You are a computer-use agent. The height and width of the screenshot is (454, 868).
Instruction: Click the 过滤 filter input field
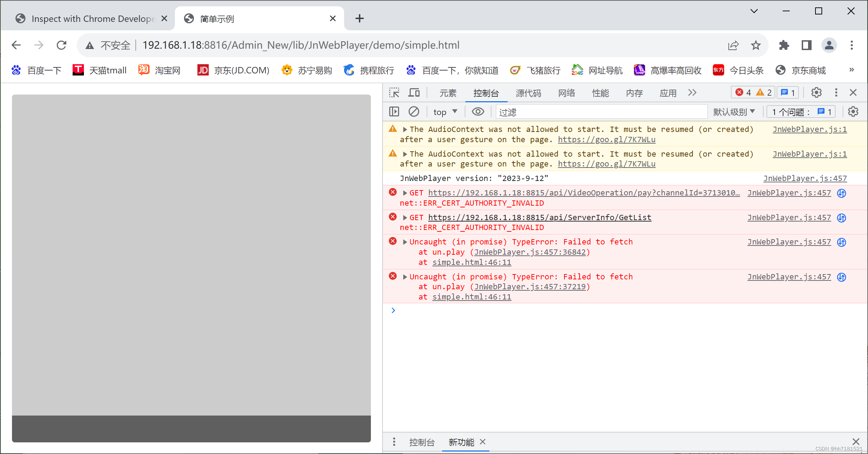(x=599, y=112)
